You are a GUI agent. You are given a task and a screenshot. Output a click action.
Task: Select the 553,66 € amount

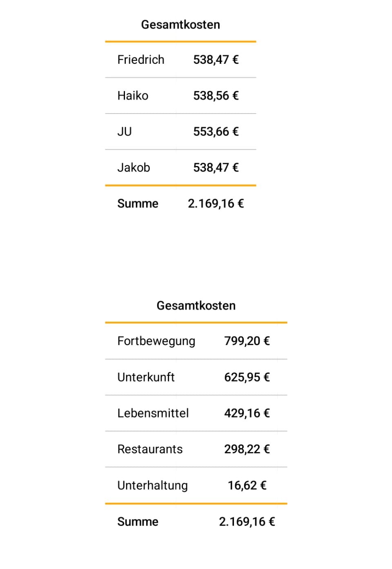click(x=216, y=132)
